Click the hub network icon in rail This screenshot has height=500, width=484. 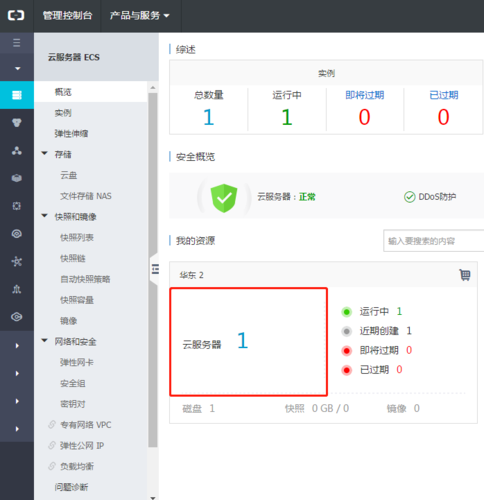(x=17, y=261)
